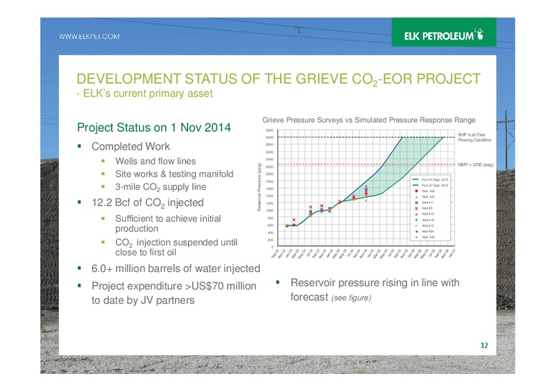
Task: Select the magenta X marker for Well #5 in legend
Action: (416, 209)
